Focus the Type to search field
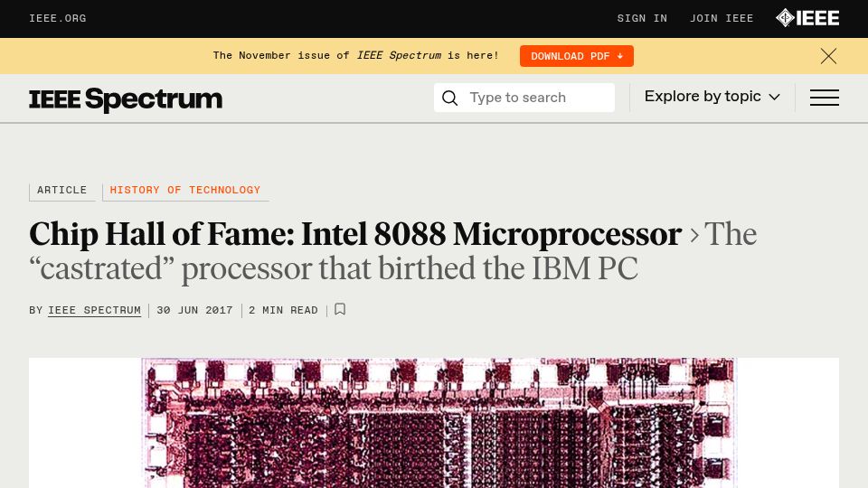Screen dimensions: 868x488 (x=524, y=98)
